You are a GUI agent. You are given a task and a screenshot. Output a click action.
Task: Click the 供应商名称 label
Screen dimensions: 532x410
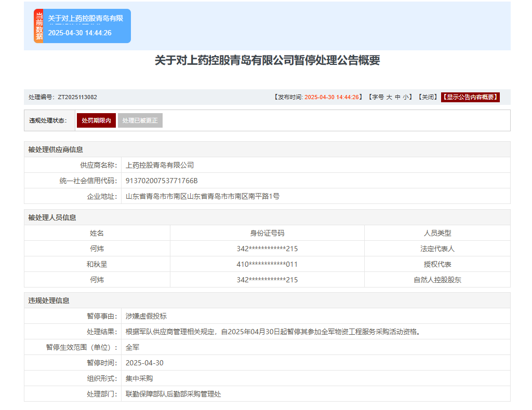click(98, 166)
